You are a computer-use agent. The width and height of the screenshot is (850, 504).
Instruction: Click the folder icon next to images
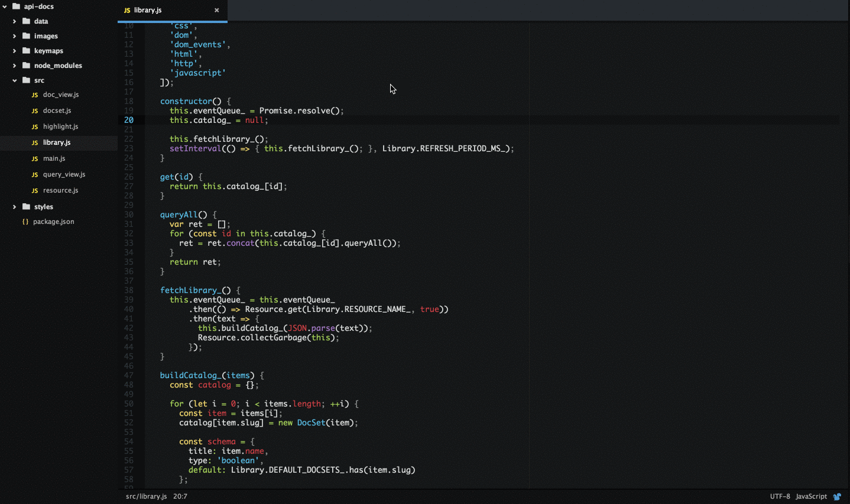pyautogui.click(x=26, y=35)
